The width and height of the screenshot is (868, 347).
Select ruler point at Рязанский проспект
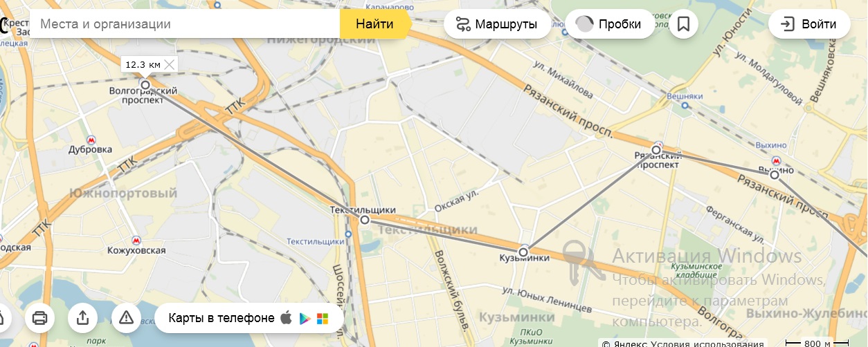tap(656, 150)
